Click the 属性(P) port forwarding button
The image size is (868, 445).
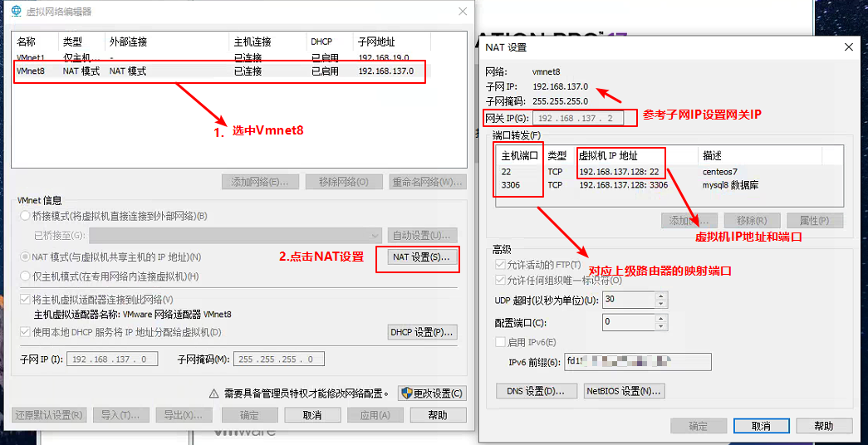tap(815, 221)
